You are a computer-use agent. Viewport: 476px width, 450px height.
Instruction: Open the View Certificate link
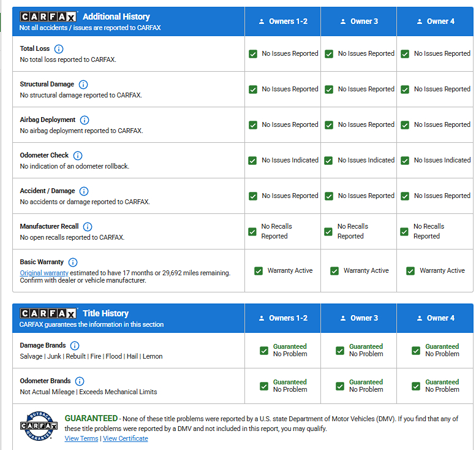click(126, 438)
